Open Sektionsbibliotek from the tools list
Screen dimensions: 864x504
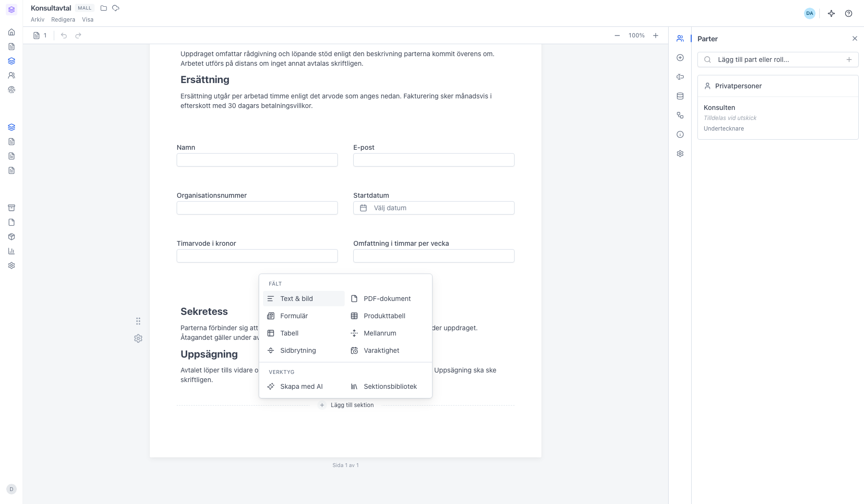click(387, 386)
